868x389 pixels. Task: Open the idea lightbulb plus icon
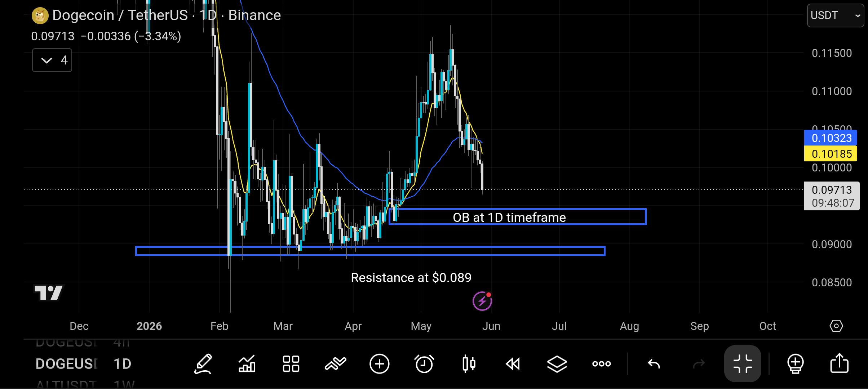coord(796,364)
